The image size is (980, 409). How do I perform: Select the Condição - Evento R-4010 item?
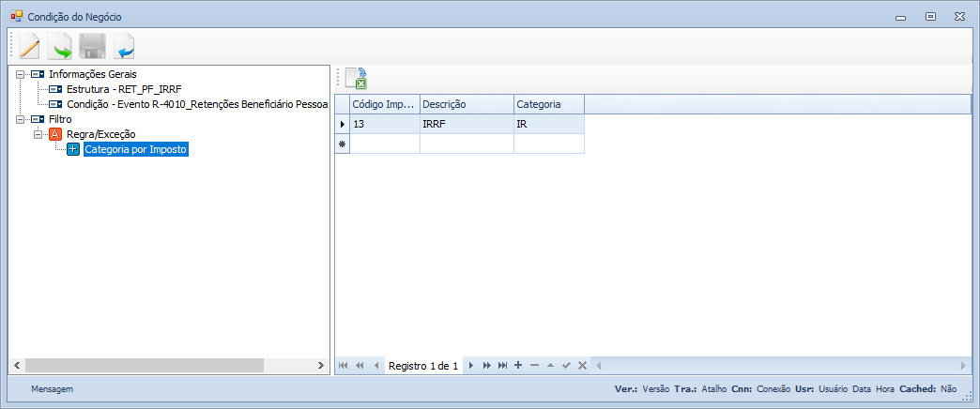pyautogui.click(x=188, y=104)
